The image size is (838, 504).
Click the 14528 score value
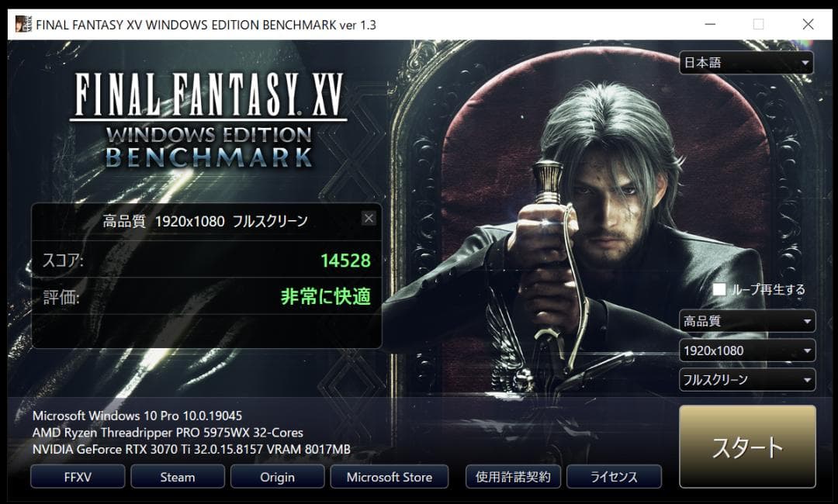pyautogui.click(x=345, y=261)
